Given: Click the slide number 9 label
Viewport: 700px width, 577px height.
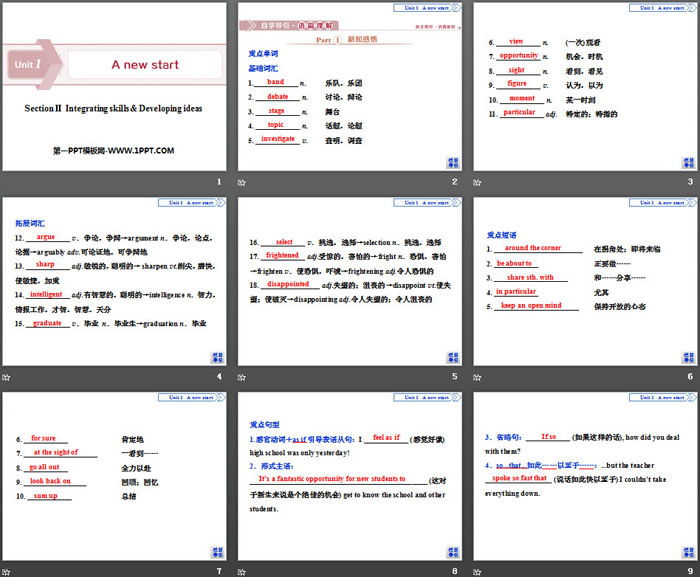Looking at the screenshot, I should click(690, 571).
